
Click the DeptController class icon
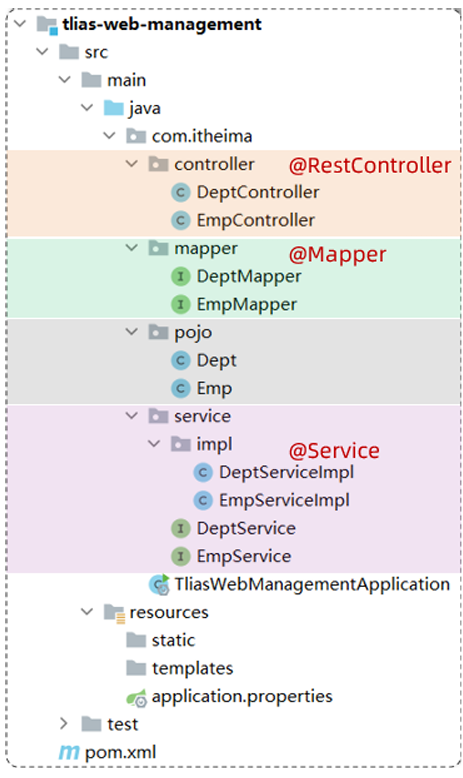pyautogui.click(x=181, y=193)
